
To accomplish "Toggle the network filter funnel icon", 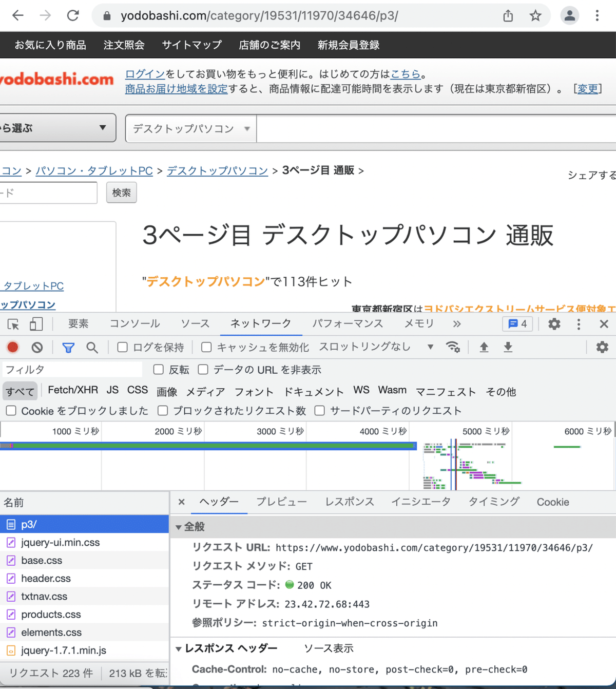I will (x=68, y=348).
